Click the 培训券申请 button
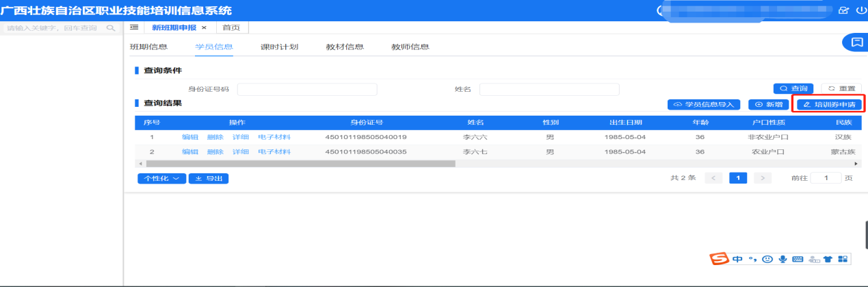This screenshot has width=868, height=287. pyautogui.click(x=828, y=104)
